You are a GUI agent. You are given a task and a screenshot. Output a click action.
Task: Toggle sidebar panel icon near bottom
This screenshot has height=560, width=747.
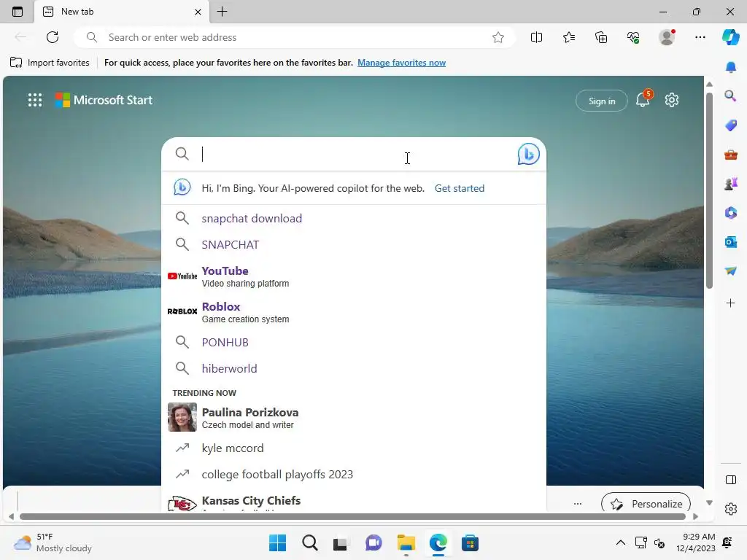(x=730, y=480)
